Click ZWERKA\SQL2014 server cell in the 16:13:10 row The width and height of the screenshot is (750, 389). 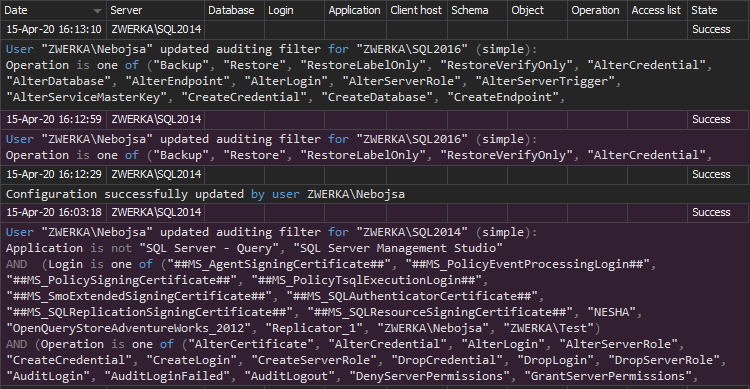pyautogui.click(x=155, y=30)
